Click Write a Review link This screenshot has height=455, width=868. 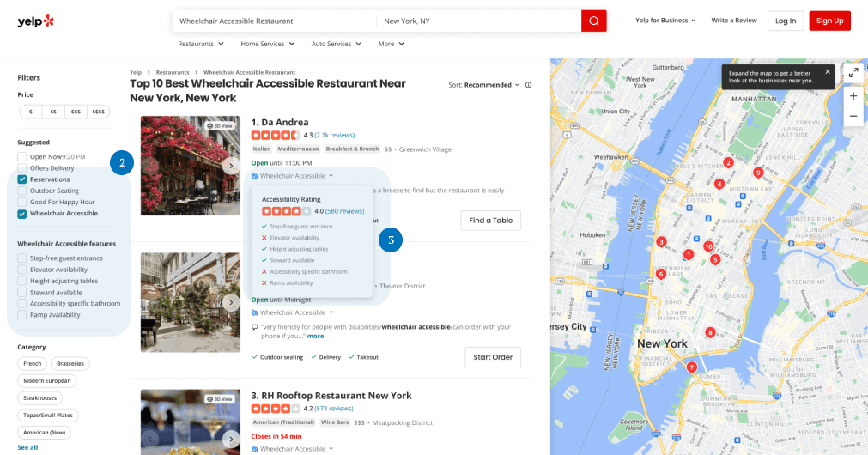[x=733, y=21]
